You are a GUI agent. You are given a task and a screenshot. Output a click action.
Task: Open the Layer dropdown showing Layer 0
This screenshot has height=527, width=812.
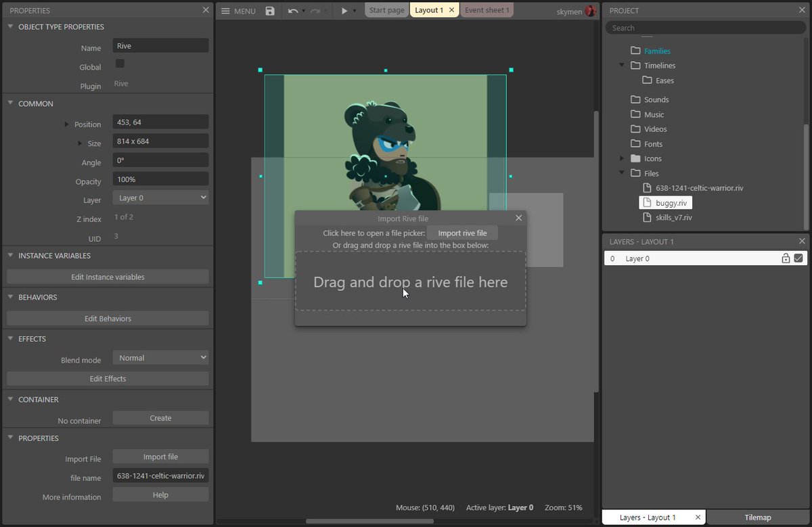160,198
